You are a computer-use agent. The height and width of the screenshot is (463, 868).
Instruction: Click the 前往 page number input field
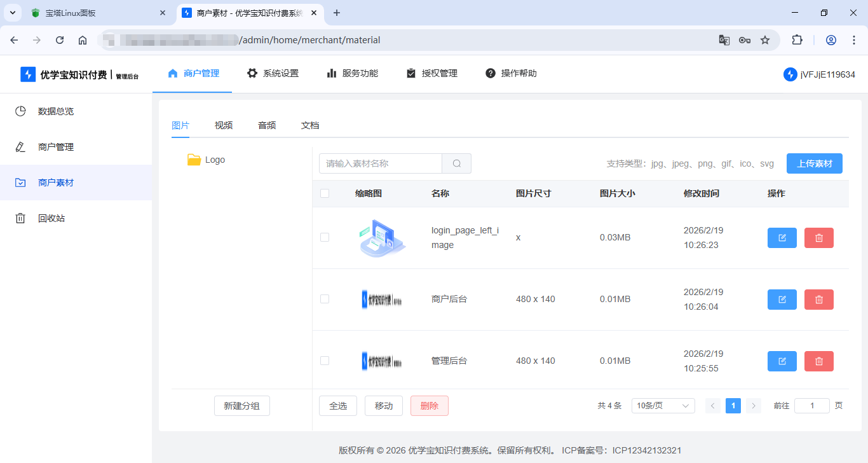(x=811, y=405)
